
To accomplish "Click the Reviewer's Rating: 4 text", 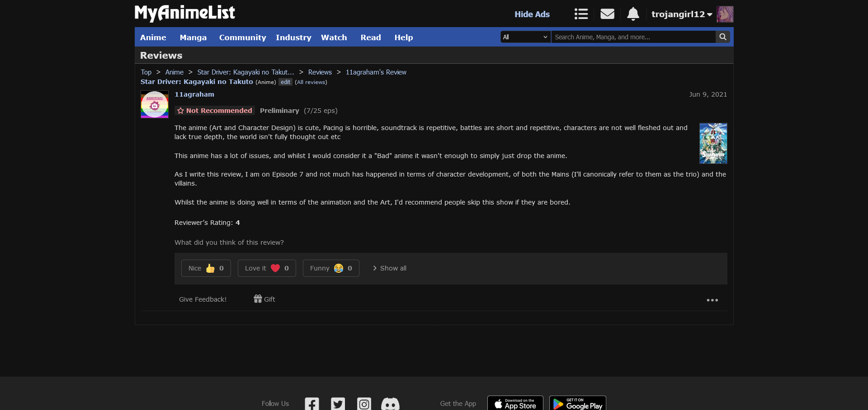I will (207, 223).
